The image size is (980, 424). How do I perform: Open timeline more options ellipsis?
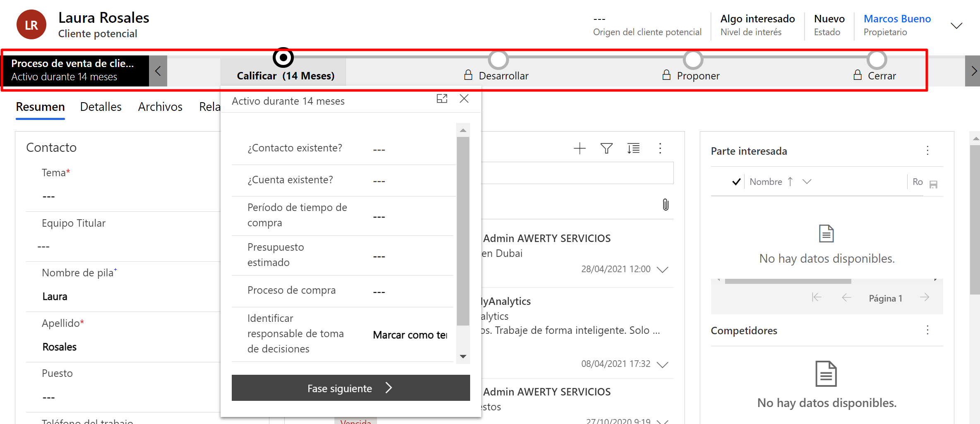pyautogui.click(x=660, y=149)
